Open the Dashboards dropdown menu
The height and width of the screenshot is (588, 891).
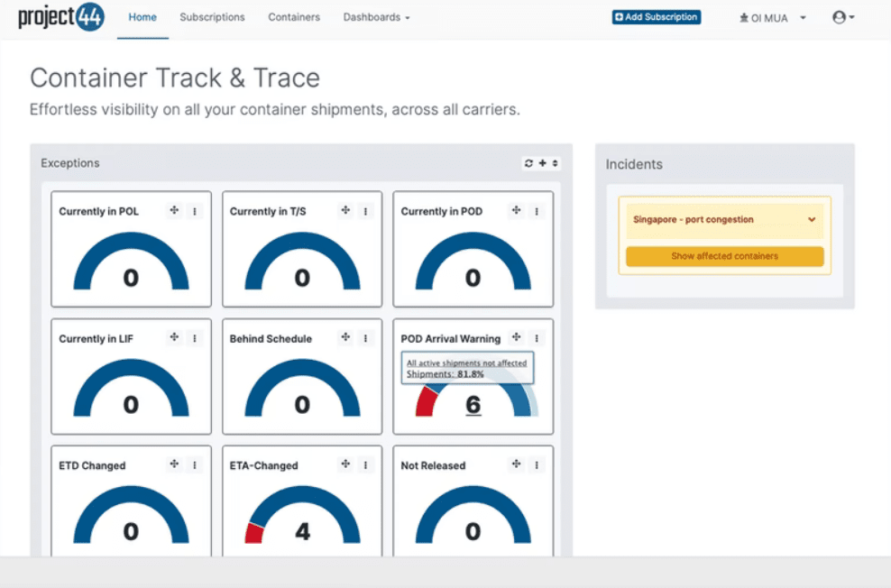pyautogui.click(x=376, y=17)
